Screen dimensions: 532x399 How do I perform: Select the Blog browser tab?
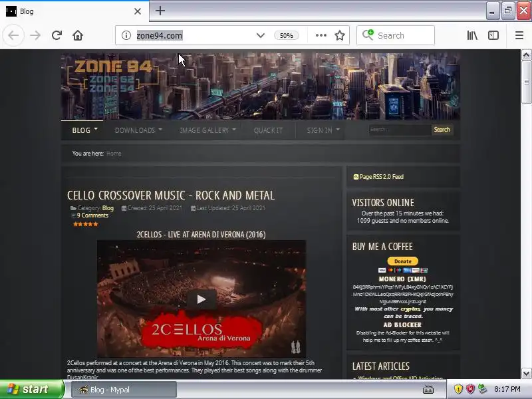click(x=74, y=11)
